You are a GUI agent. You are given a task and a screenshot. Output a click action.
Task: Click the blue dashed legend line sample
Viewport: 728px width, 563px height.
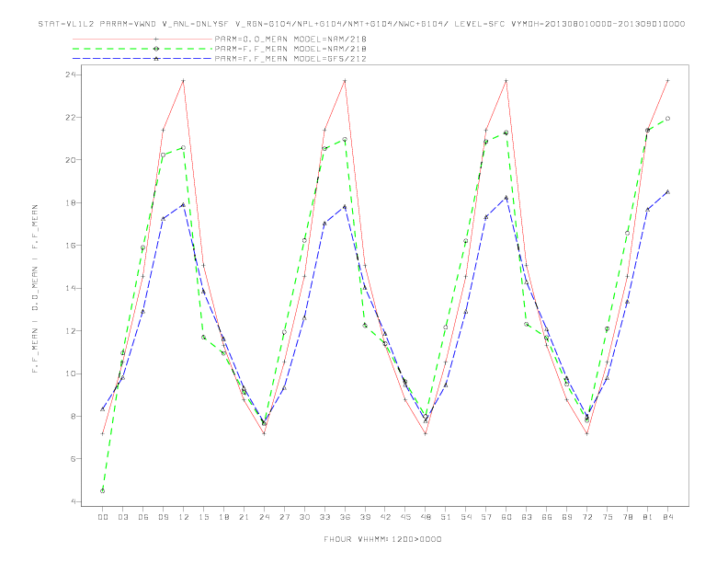(x=142, y=59)
